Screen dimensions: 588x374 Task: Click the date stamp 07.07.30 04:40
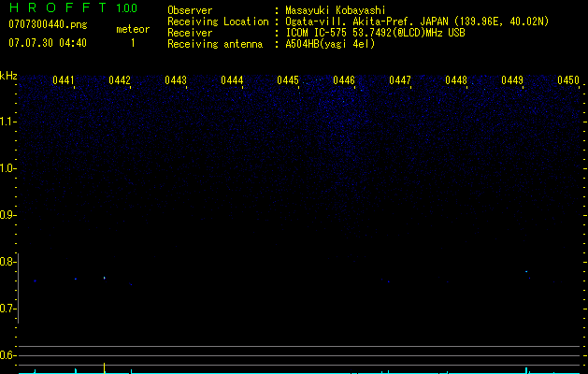tap(48, 43)
